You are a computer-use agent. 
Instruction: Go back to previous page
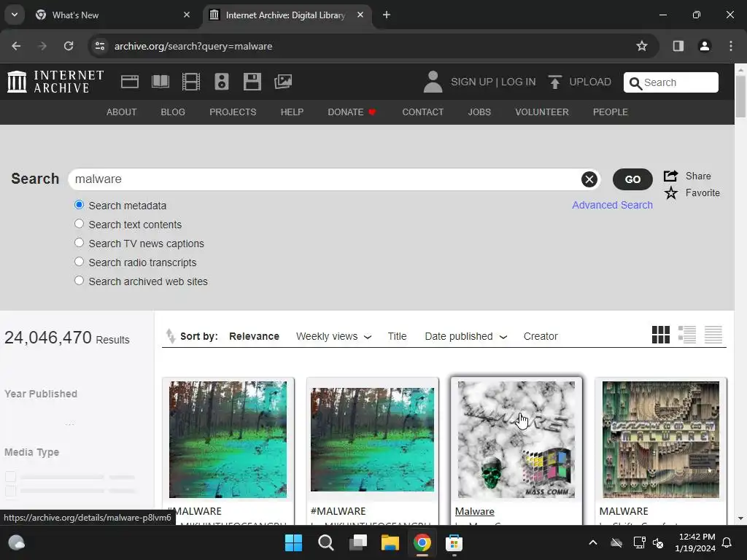click(16, 46)
